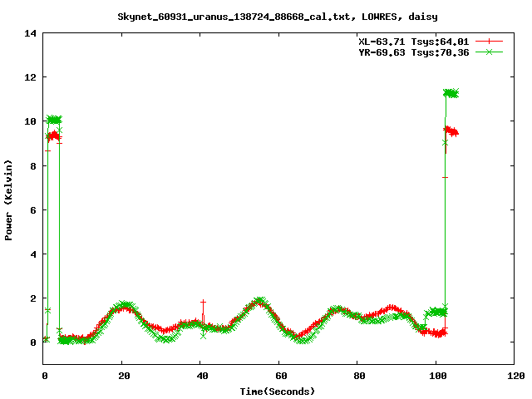The width and height of the screenshot is (532, 399).
Task: Click x-axis tick label 20
Action: click(124, 376)
